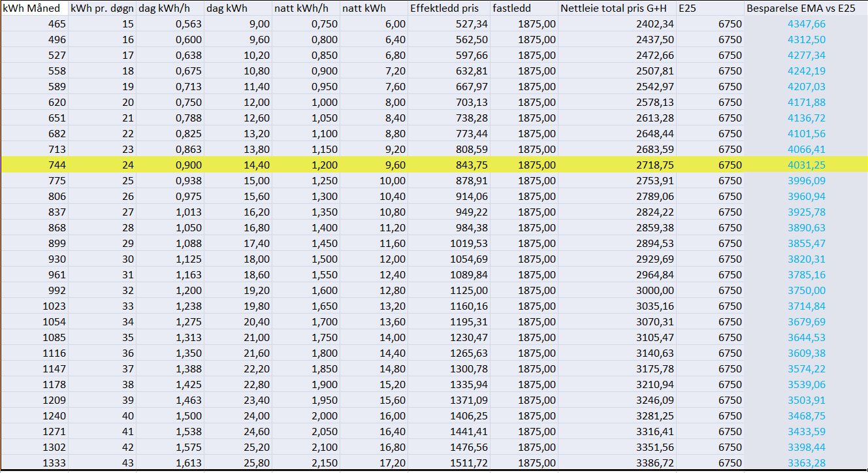Image resolution: width=868 pixels, height=473 pixels.
Task: Select the 'natt kWh/h' header cell
Action: click(x=306, y=8)
